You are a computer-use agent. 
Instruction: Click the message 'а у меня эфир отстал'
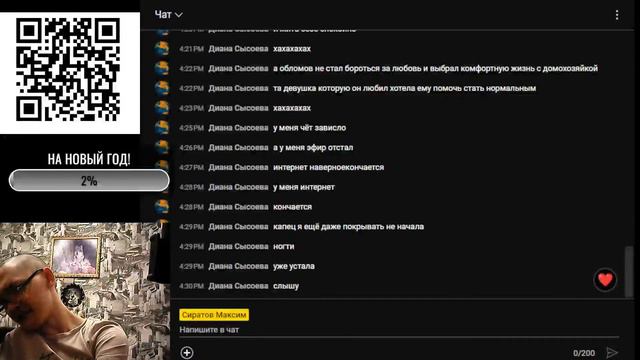313,147
